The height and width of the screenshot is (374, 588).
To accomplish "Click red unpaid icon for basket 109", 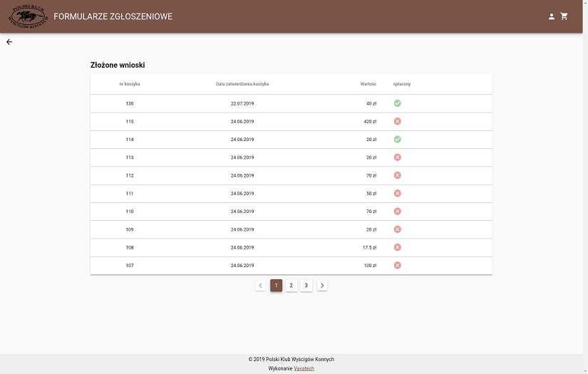I will 398,229.
